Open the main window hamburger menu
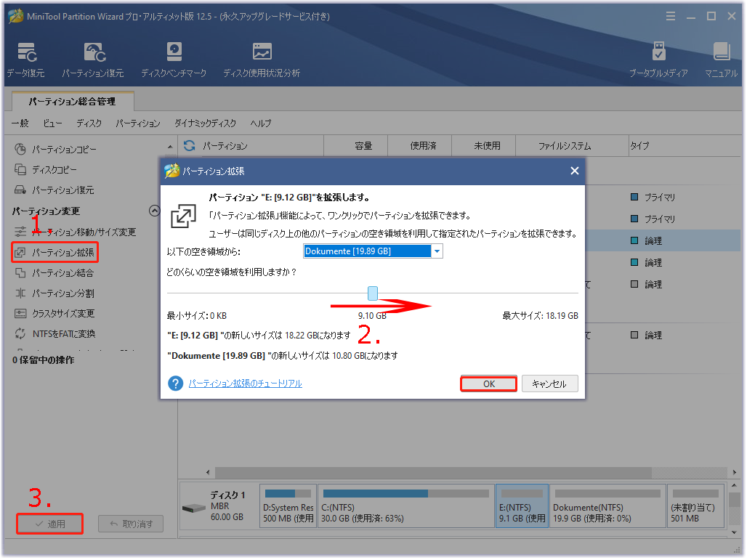747x560 pixels. (x=669, y=16)
